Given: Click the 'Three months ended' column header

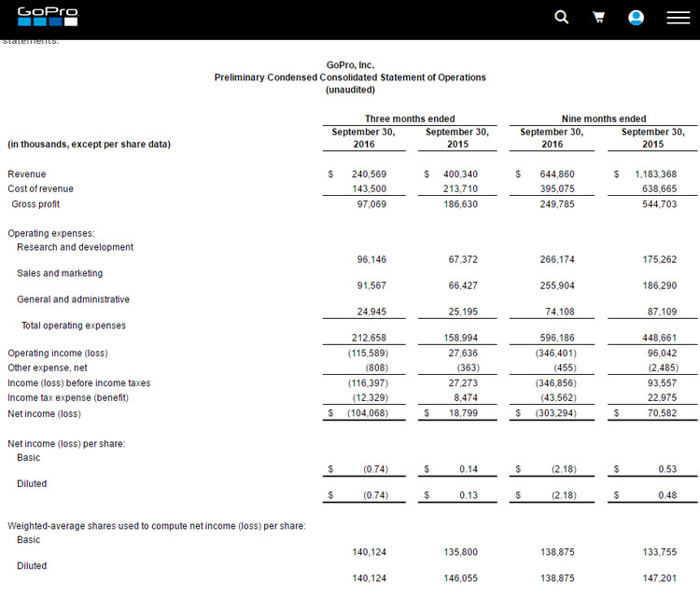Looking at the screenshot, I should pos(410,118).
